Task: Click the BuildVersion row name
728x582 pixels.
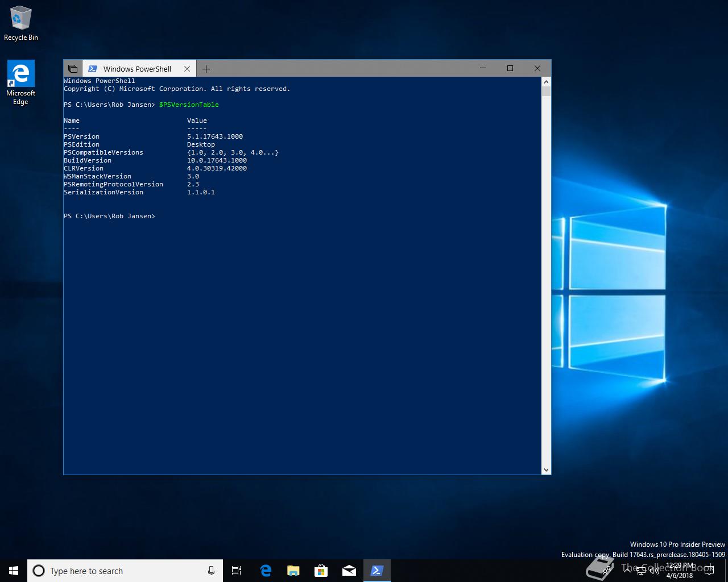Action: pyautogui.click(x=88, y=160)
